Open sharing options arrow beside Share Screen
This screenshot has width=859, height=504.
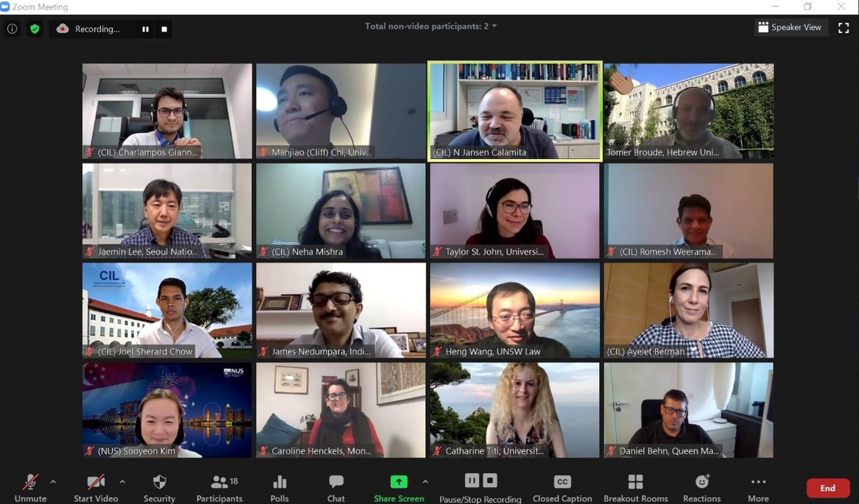tap(425, 482)
